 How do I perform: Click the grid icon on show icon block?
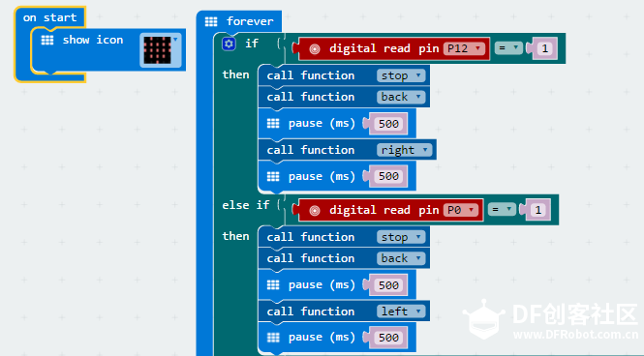click(47, 40)
